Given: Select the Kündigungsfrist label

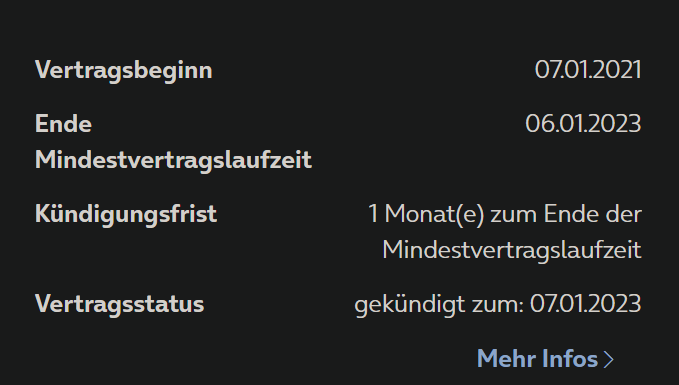Looking at the screenshot, I should [126, 214].
